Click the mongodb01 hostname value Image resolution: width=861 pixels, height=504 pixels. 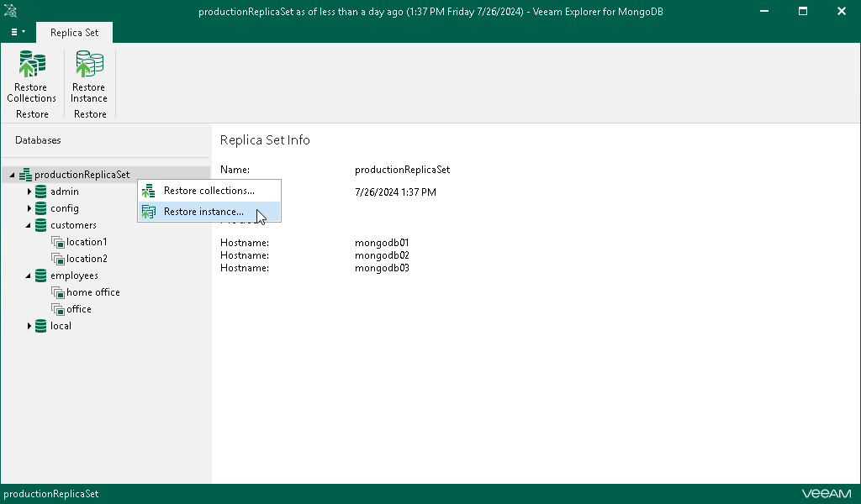click(382, 243)
